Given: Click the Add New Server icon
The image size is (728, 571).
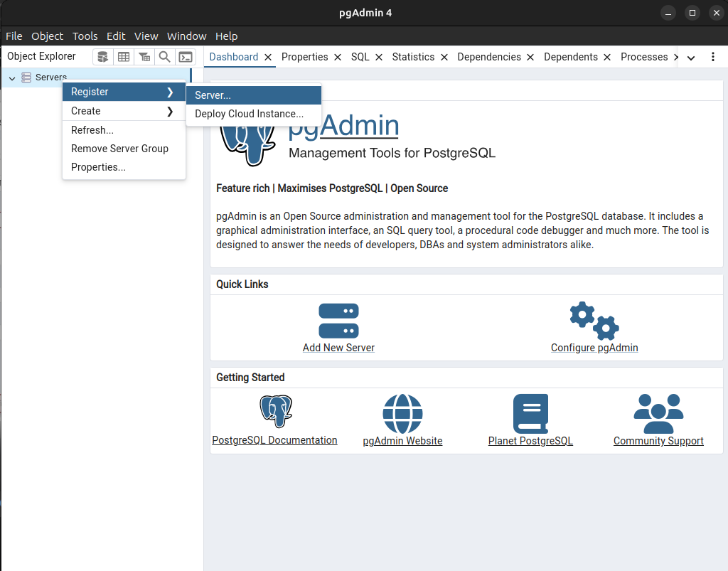Looking at the screenshot, I should click(x=338, y=321).
